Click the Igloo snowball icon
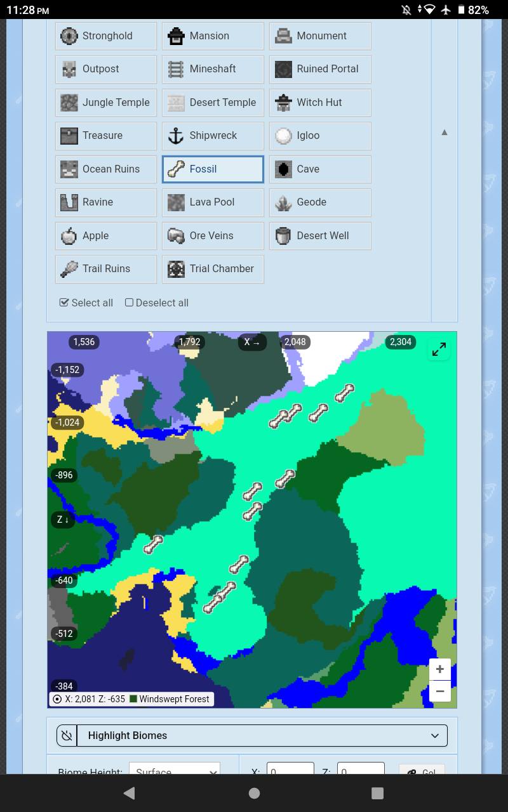The height and width of the screenshot is (812, 508). point(283,136)
